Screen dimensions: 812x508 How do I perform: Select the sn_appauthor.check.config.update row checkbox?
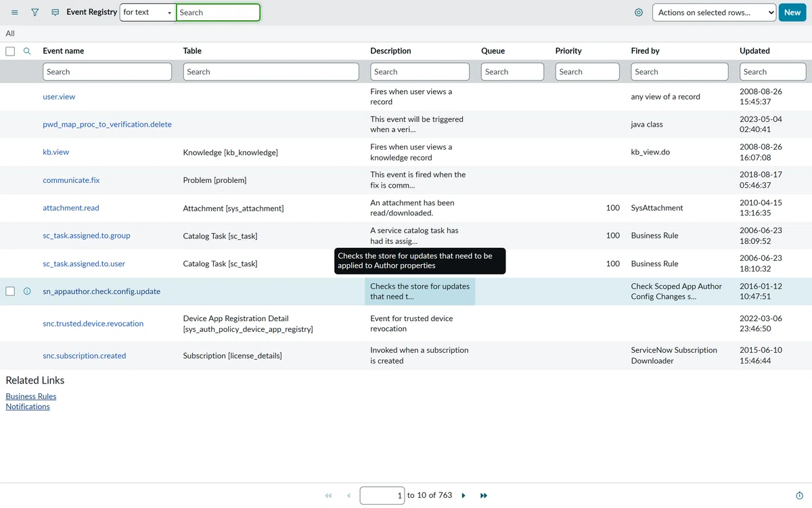pos(10,291)
